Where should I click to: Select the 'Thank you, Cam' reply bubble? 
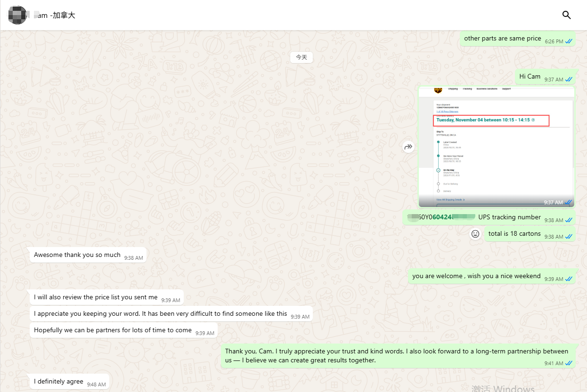click(x=397, y=356)
